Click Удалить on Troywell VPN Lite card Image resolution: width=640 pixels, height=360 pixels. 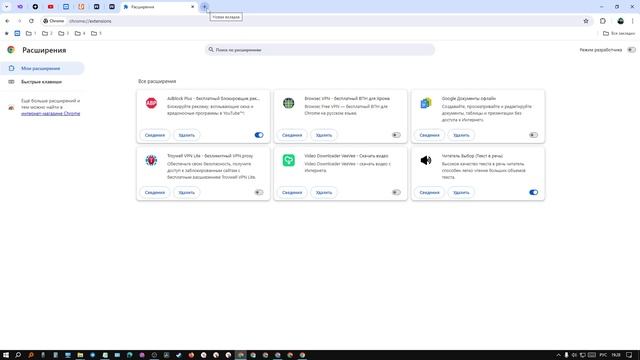pos(187,192)
